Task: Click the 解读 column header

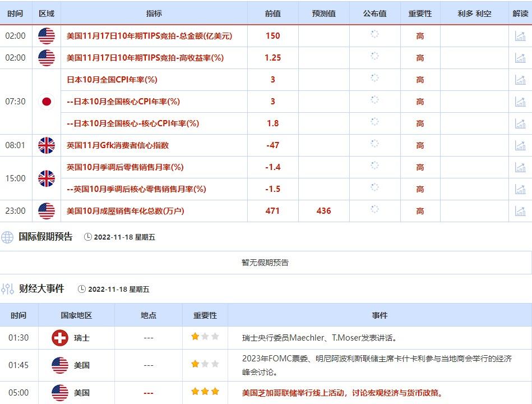Action: coord(520,13)
